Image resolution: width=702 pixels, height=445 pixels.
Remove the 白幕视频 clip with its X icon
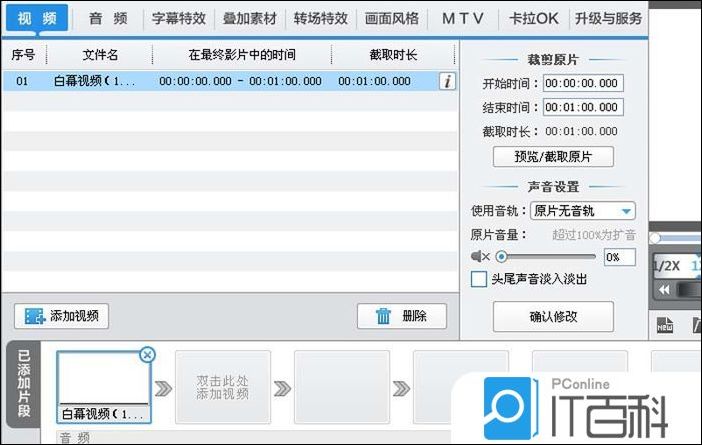point(147,355)
